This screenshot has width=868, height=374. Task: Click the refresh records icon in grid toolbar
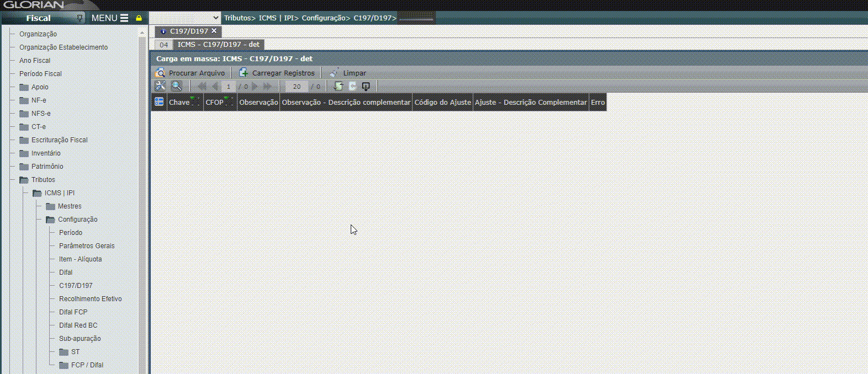(x=338, y=86)
